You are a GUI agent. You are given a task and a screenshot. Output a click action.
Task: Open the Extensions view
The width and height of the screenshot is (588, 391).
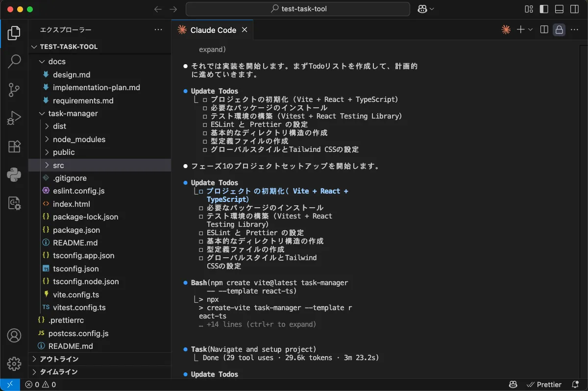point(14,147)
